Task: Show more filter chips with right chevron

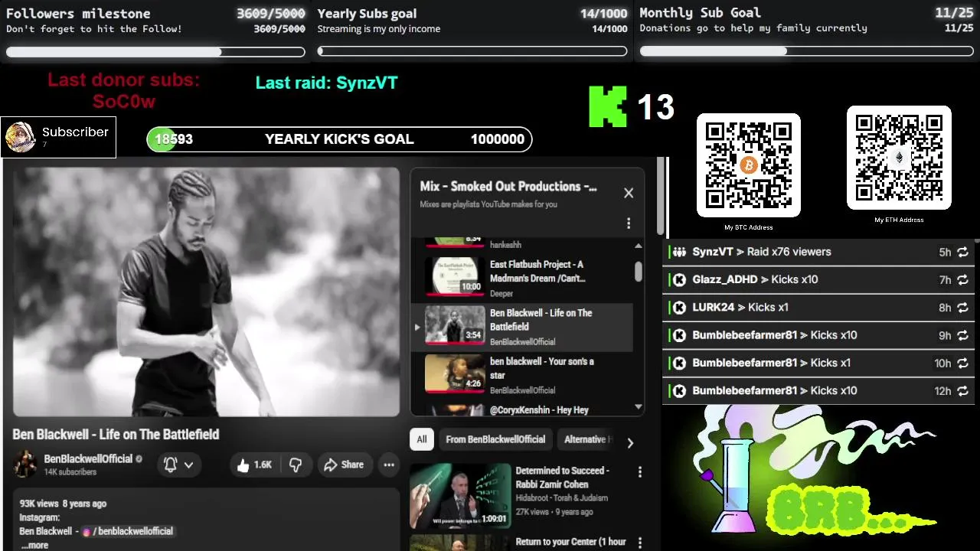Action: [x=630, y=442]
